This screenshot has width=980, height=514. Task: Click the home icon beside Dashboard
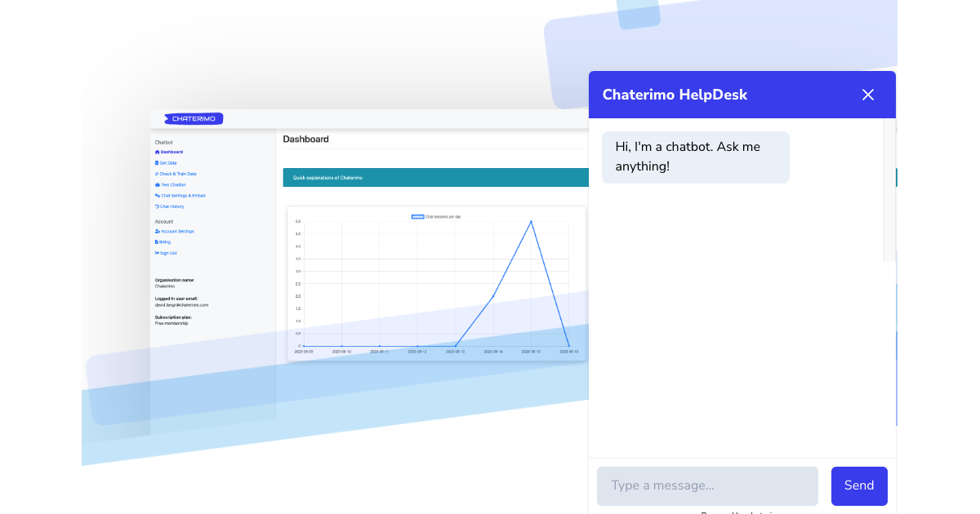point(157,152)
